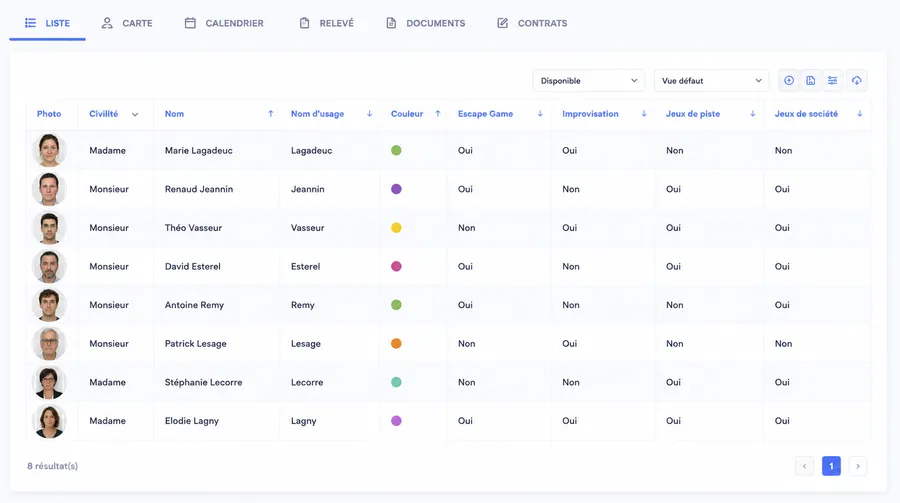Click the save view icon
Image resolution: width=900 pixels, height=503 pixels.
tap(810, 80)
